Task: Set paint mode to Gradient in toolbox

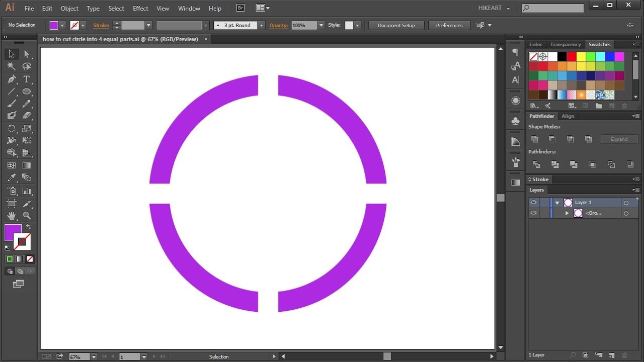Action: pyautogui.click(x=20, y=259)
